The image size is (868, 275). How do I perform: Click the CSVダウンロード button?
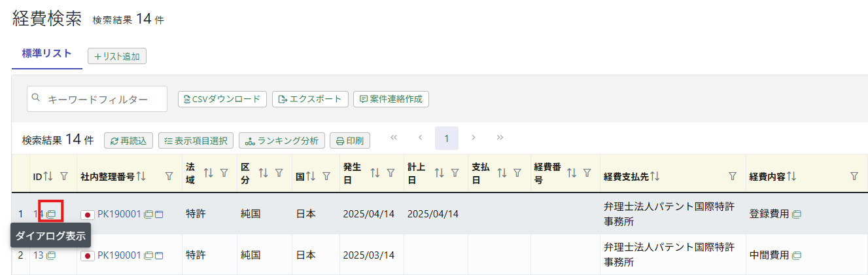[x=222, y=99]
